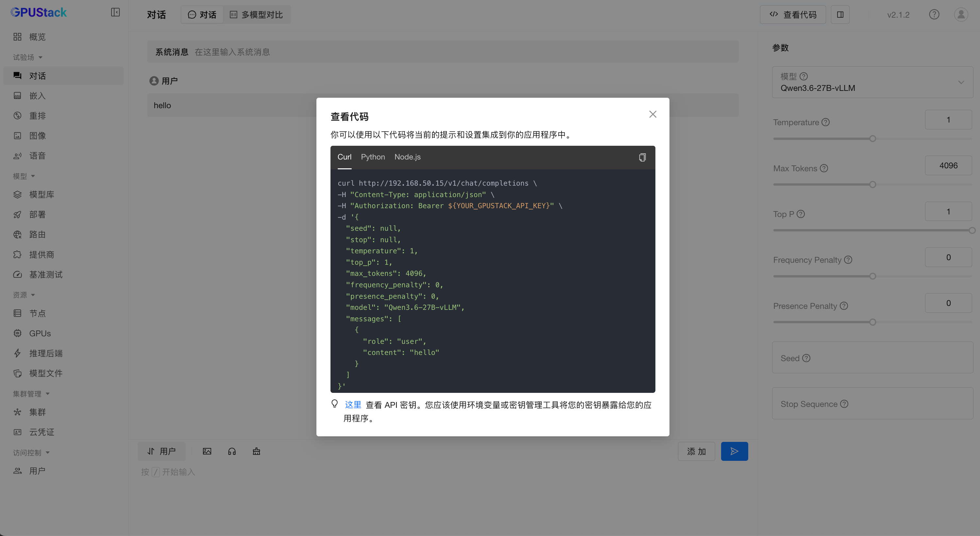Switch to the Python code tab
The width and height of the screenshot is (980, 536).
pyautogui.click(x=372, y=157)
